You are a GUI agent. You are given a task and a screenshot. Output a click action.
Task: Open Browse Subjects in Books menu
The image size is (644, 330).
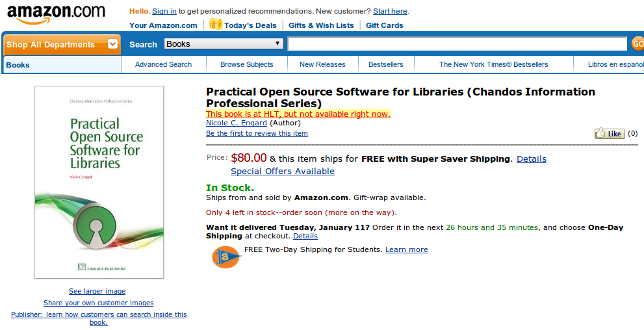pos(246,64)
